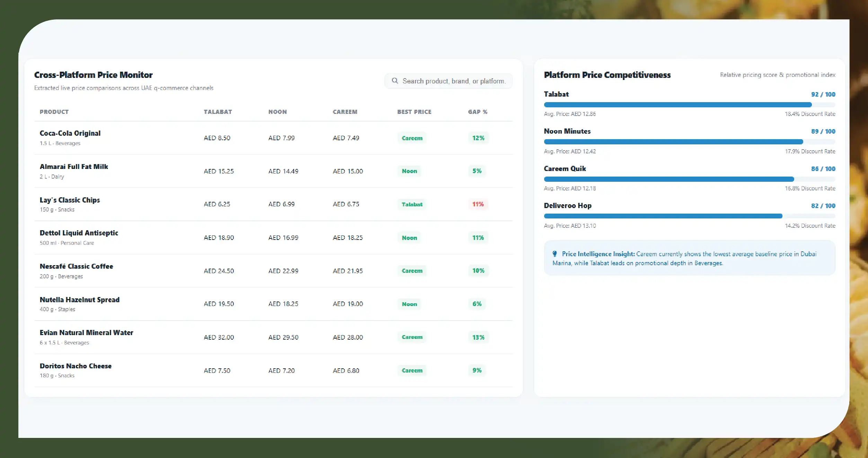Click the 6% gap badge for Nutella

point(477,304)
